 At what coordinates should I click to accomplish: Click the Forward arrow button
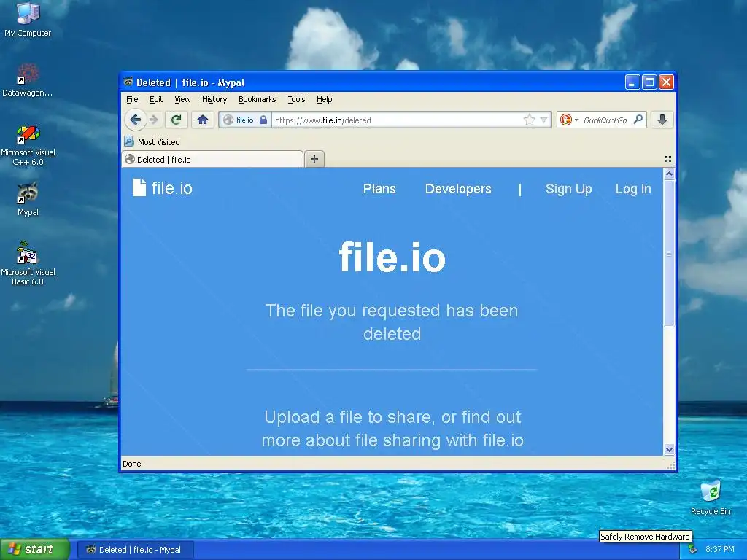pos(153,120)
